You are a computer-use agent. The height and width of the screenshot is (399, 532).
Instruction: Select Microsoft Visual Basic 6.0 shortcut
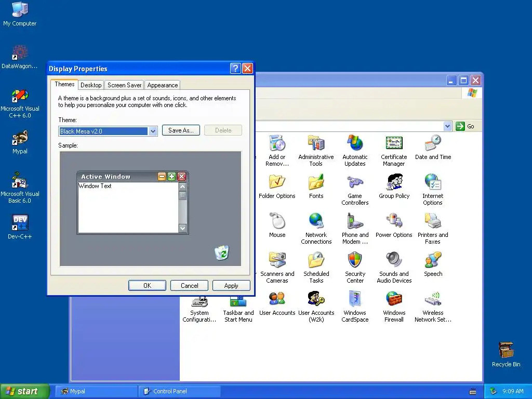coord(20,188)
